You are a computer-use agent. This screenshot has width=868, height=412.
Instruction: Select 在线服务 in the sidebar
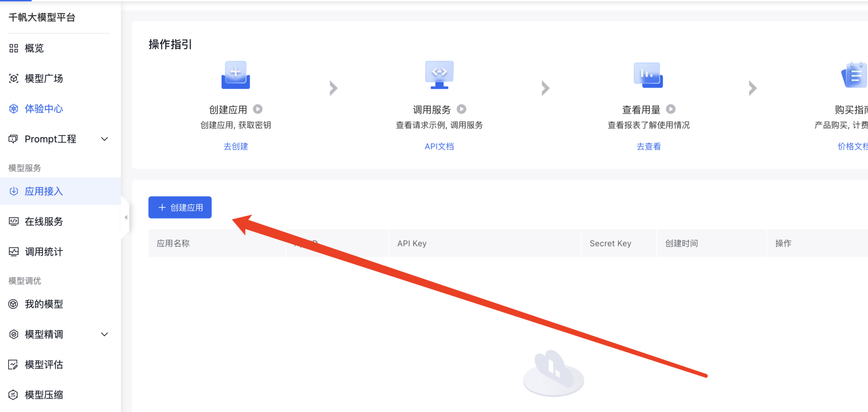(43, 221)
